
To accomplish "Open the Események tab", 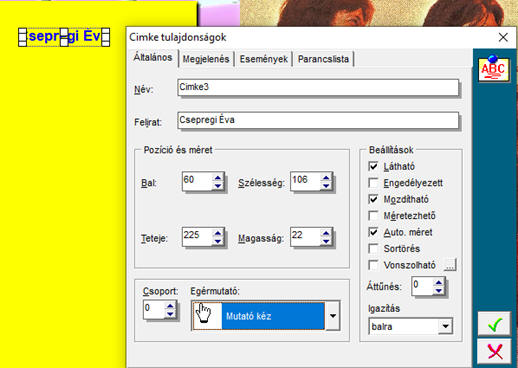I will pyautogui.click(x=263, y=59).
